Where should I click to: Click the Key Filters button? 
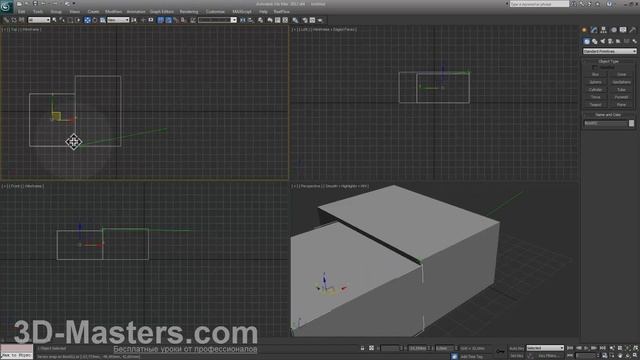point(549,356)
